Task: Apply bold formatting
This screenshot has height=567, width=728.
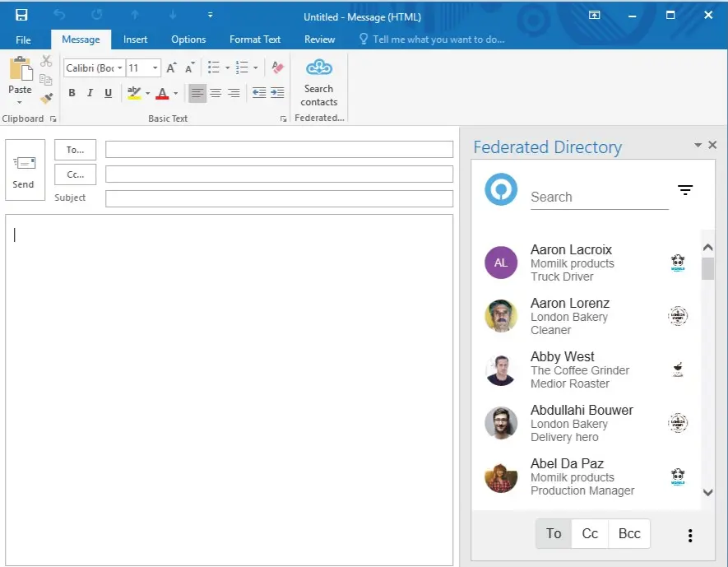Action: [x=72, y=93]
